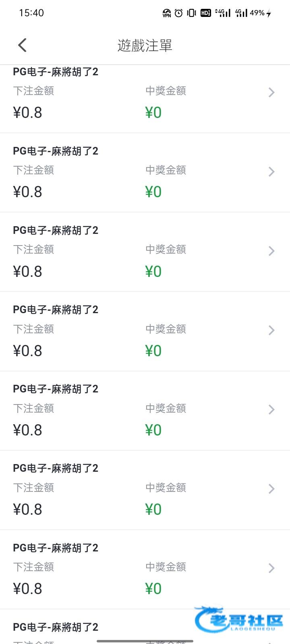Expand the second bet record's chevron arrow
The image size is (290, 644).
[271, 172]
